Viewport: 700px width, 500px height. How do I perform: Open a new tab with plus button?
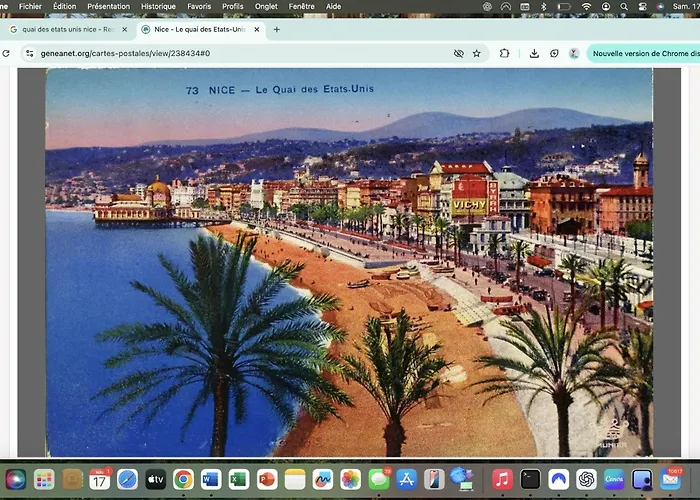[277, 29]
